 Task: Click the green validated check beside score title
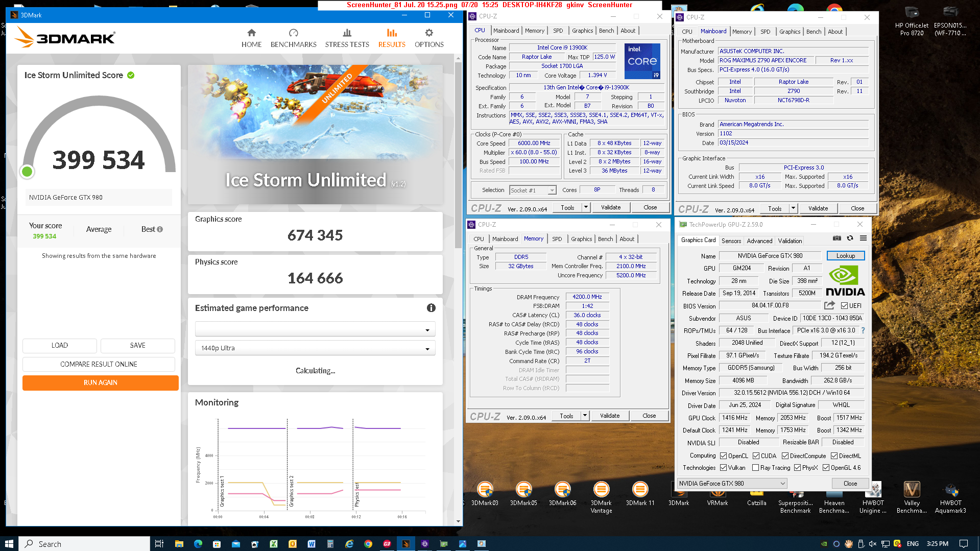tap(131, 75)
